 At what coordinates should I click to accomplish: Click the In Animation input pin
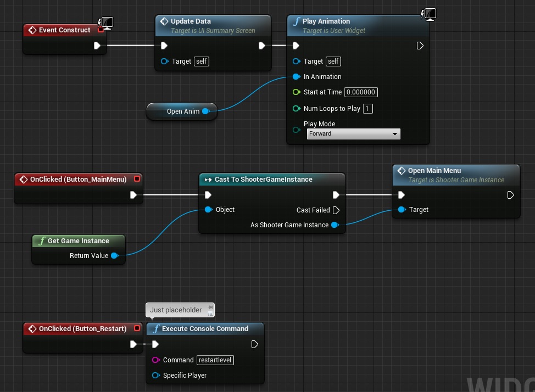[x=297, y=77]
